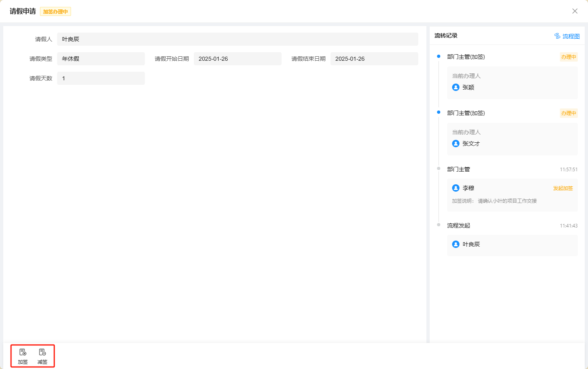Click the 请假开始日期 date field
588x369 pixels.
point(237,59)
